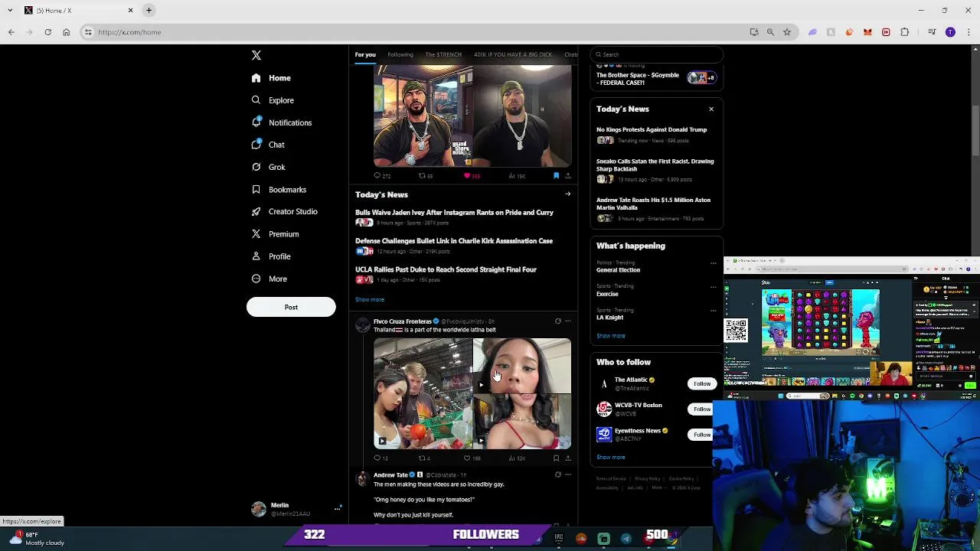Open Explore from the sidebar
Viewport: 980px width, 551px height.
pos(273,100)
